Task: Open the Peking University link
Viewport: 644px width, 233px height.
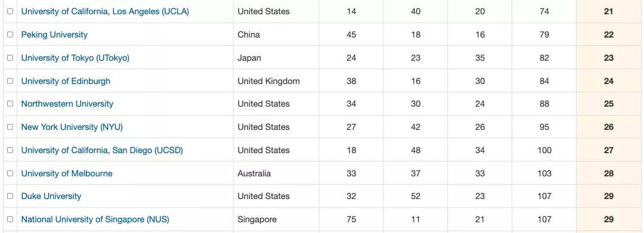Action: [x=54, y=35]
